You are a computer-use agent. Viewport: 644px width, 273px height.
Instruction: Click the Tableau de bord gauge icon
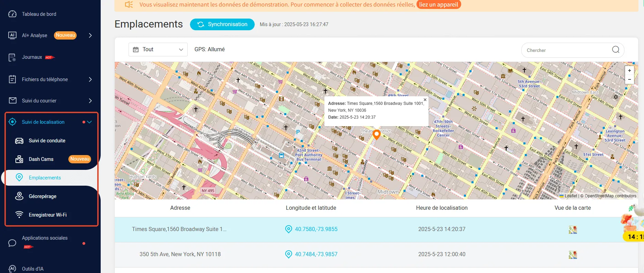pyautogui.click(x=12, y=14)
